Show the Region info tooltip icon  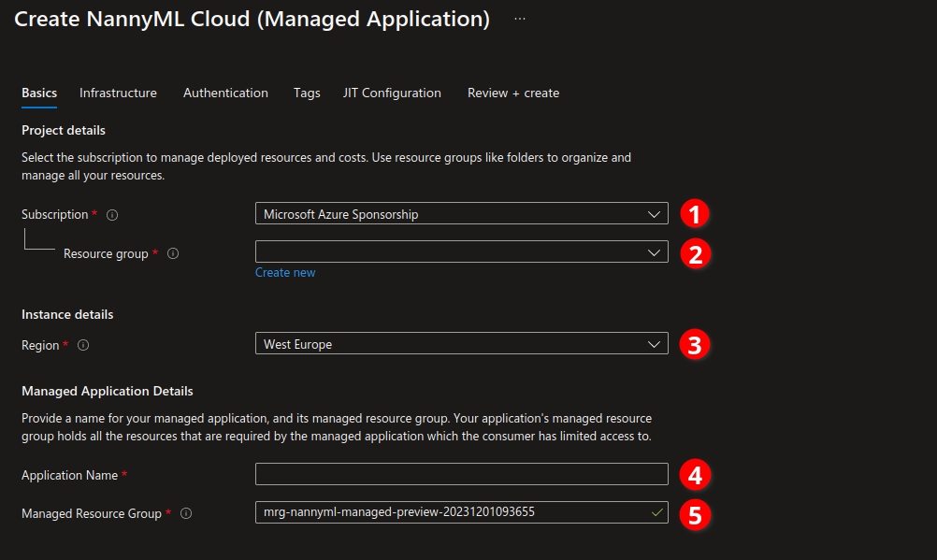pos(83,345)
